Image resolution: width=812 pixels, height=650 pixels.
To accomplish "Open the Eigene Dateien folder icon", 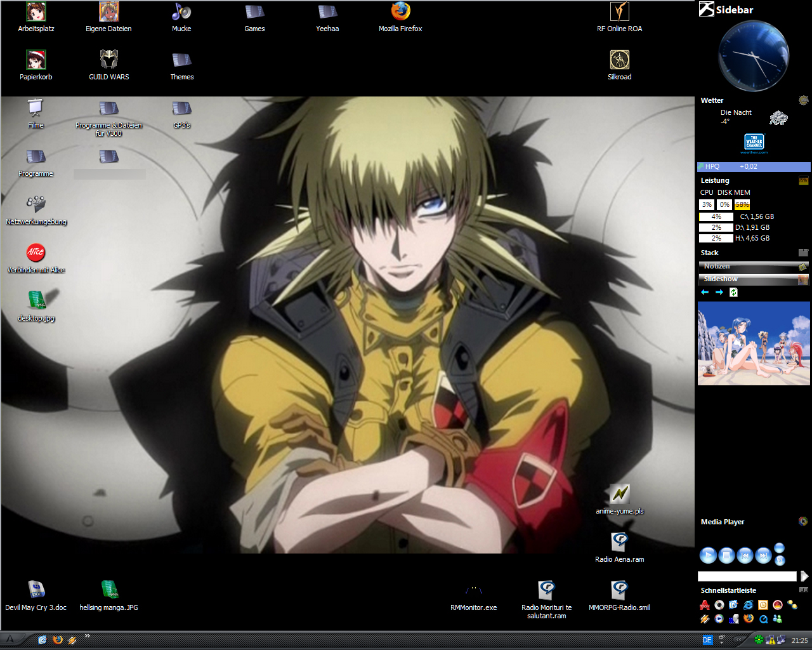I will point(108,17).
